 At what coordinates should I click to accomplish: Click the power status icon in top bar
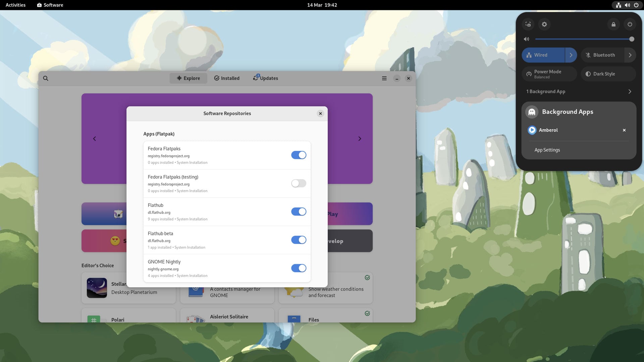pos(636,5)
